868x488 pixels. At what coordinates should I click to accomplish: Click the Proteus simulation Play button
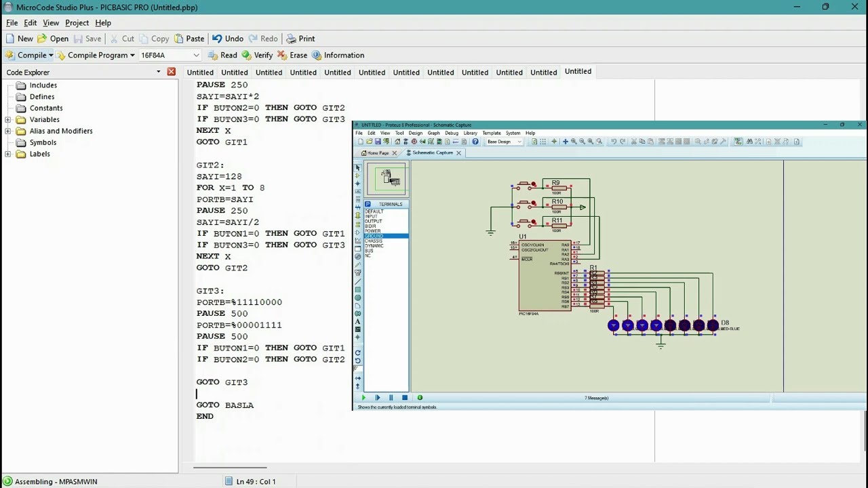(363, 398)
